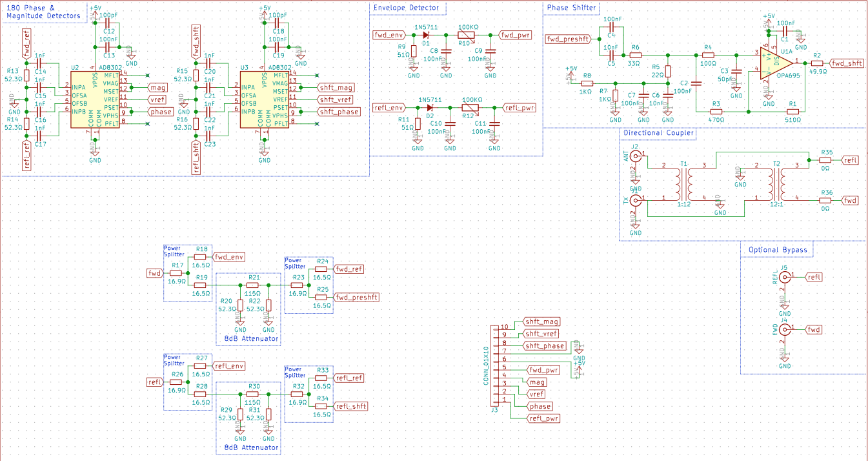868x461 pixels.
Task: Select resistor R8 1KΩ symbol
Action: [x=587, y=83]
